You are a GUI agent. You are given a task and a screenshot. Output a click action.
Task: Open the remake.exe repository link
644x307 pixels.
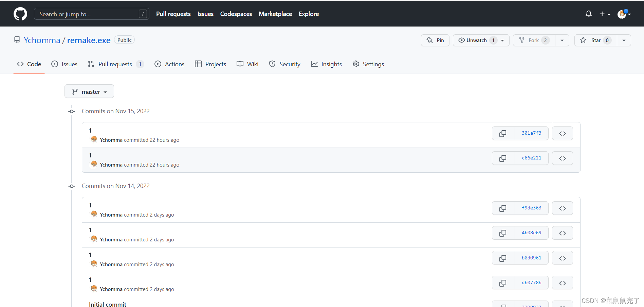click(x=89, y=40)
